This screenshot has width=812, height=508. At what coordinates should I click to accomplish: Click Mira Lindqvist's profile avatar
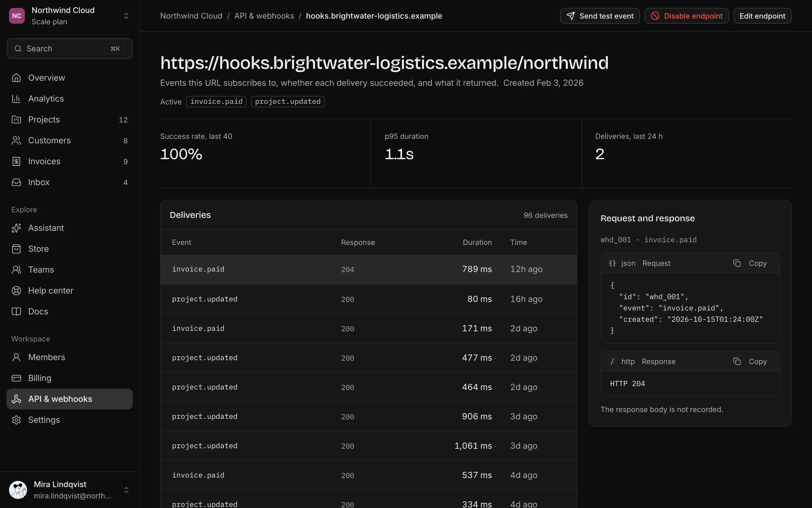click(18, 490)
